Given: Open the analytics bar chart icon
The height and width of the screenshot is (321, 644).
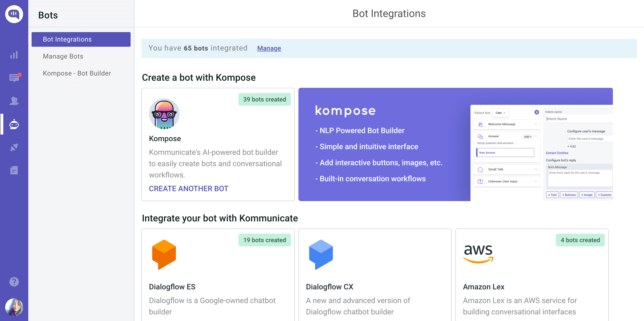Looking at the screenshot, I should point(14,55).
